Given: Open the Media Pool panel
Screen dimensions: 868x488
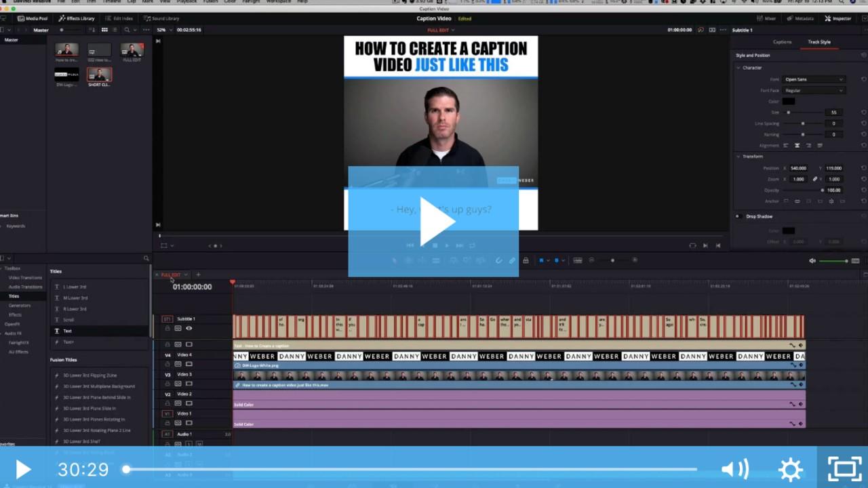Looking at the screenshot, I should (33, 18).
